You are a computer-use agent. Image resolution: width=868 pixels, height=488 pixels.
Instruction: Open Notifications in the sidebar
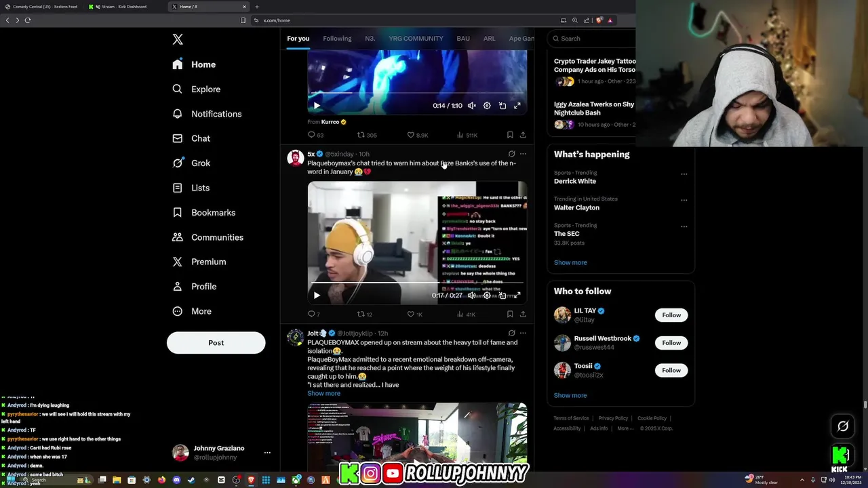pyautogui.click(x=207, y=114)
